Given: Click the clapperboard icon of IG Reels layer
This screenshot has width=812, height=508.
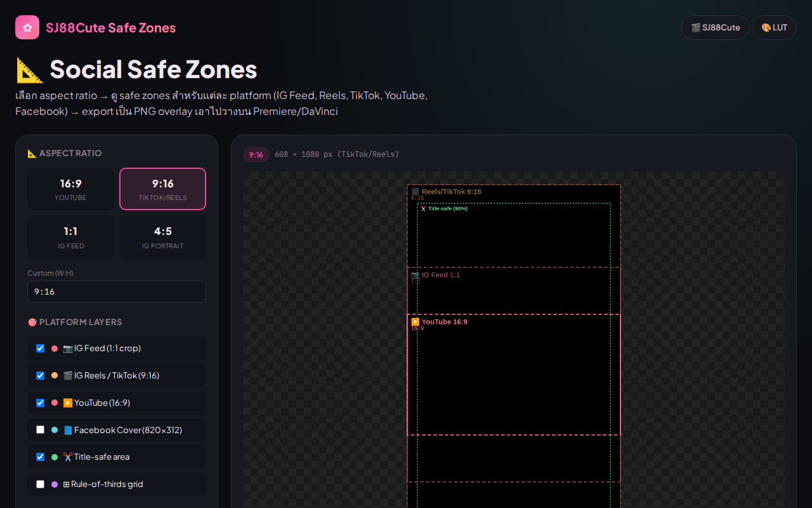Looking at the screenshot, I should 68,375.
